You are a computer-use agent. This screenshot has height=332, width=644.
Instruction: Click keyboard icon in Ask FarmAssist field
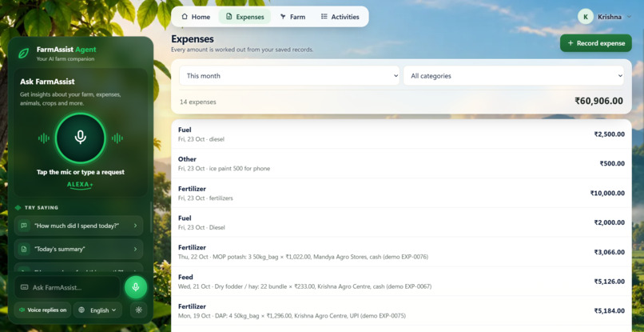[24, 287]
